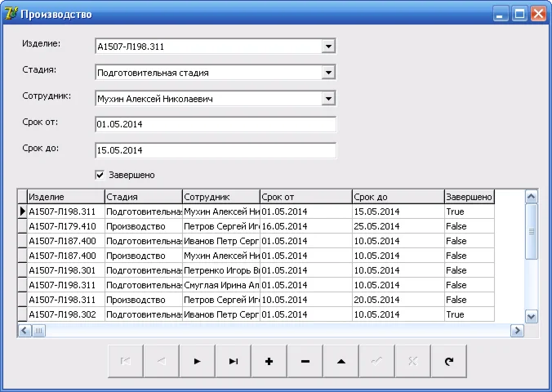Click the Изделие column header
Viewport: 552px width, 392px height.
coord(65,197)
